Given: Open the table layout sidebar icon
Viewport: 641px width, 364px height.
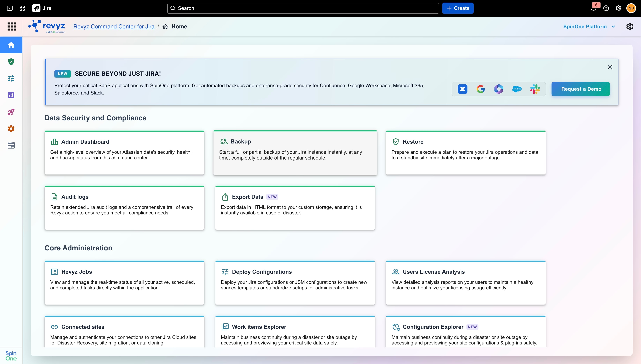Looking at the screenshot, I should point(11,146).
